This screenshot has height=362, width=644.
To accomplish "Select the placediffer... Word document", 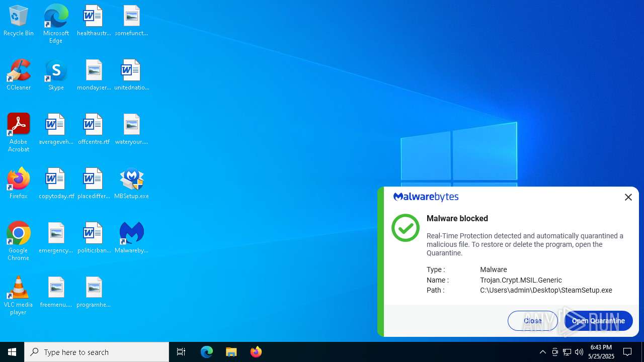I will tap(94, 184).
